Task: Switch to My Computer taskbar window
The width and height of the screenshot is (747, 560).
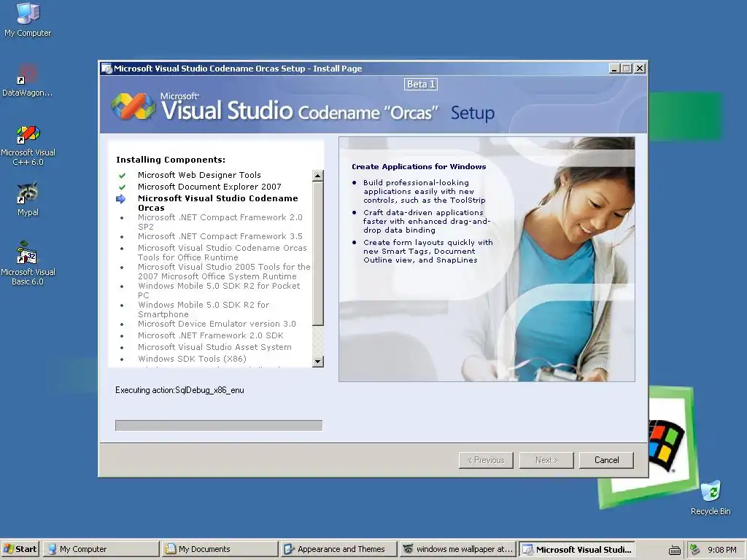Action: click(101, 549)
